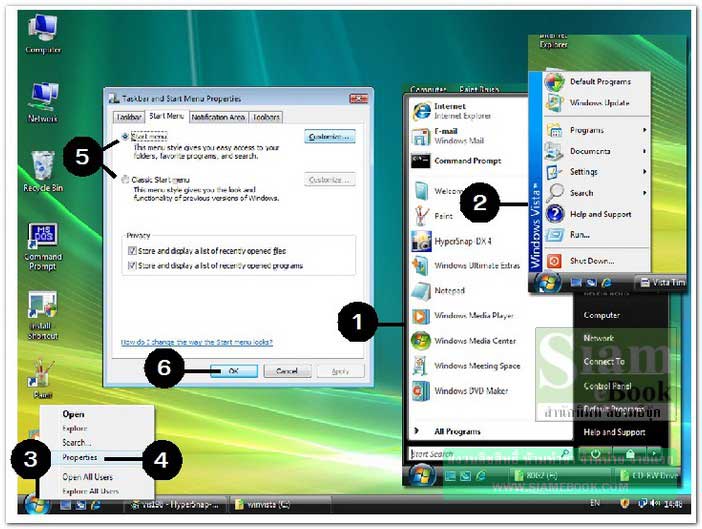The width and height of the screenshot is (702, 529).
Task: Click the lock button in the Start menu
Action: click(630, 453)
